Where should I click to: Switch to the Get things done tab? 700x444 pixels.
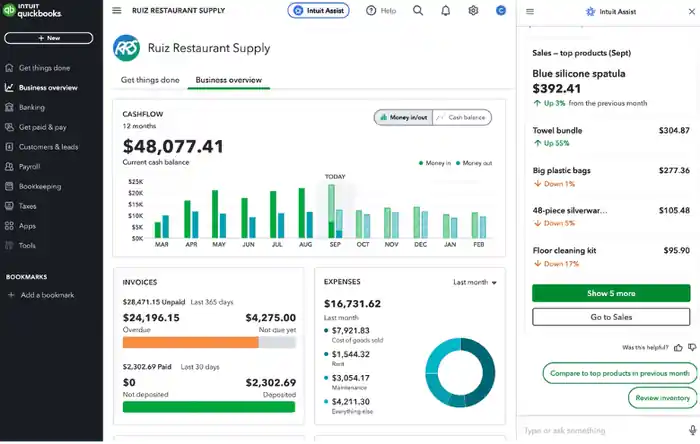tap(150, 80)
